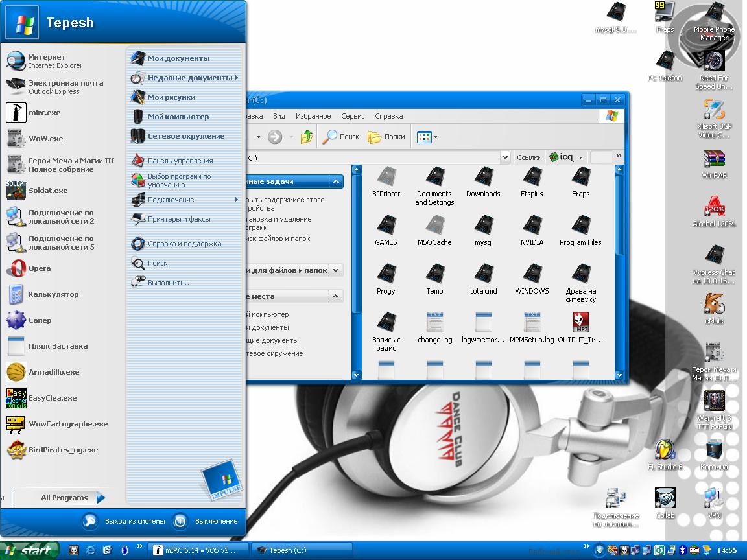Viewport: 747px width, 560px height.
Task: Expand the address bar dropdown
Action: click(505, 157)
